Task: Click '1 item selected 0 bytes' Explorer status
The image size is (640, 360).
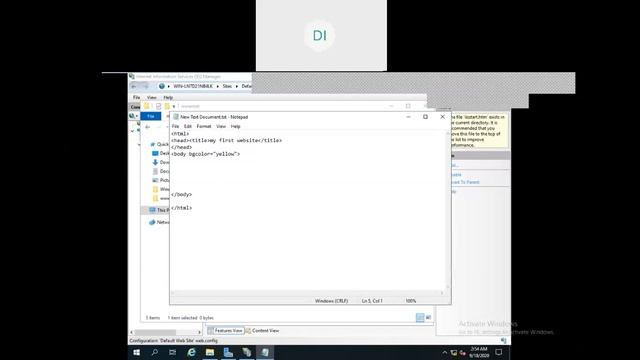Action: (190, 318)
